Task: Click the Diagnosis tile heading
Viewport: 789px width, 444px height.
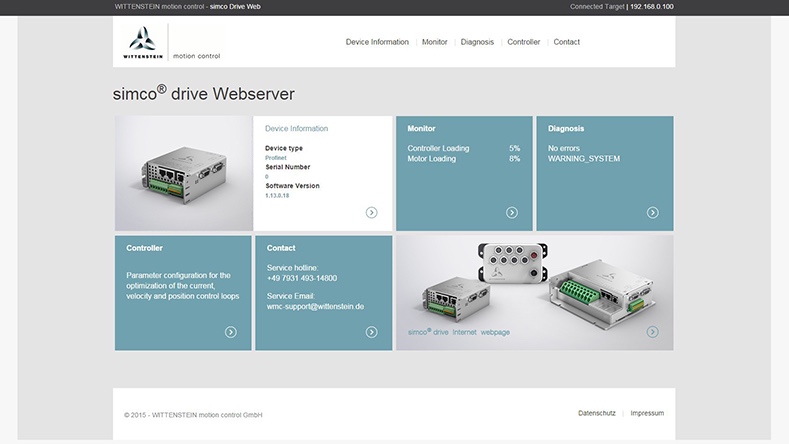Action: pos(566,128)
